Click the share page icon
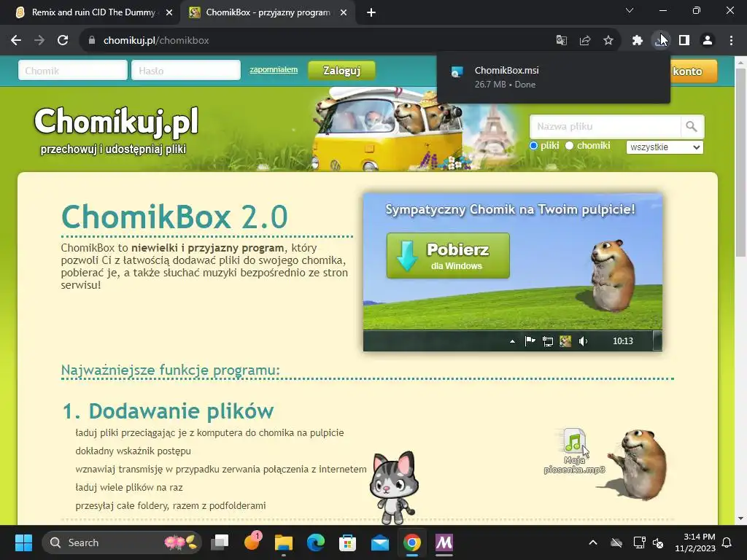 click(x=585, y=41)
